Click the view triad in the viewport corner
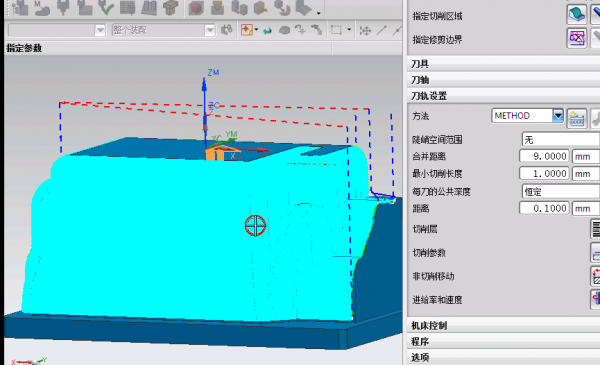 29,361
